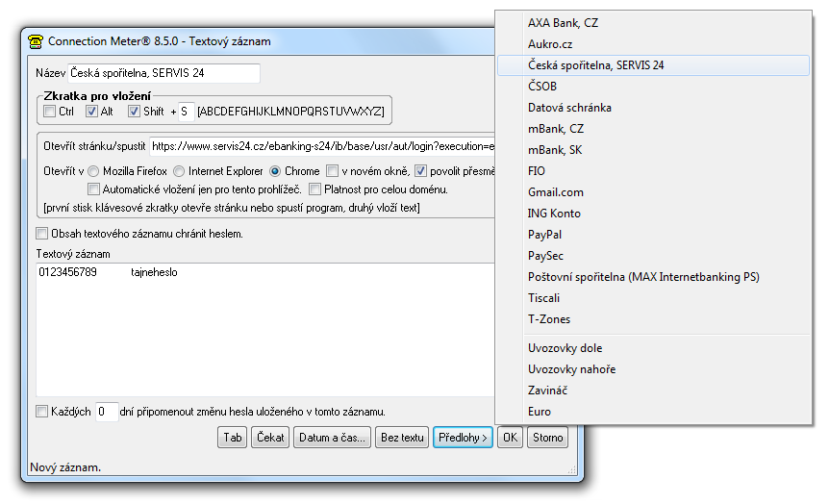Open 'Datum a čas...' button
Screen dimensions: 829x504
click(x=332, y=438)
